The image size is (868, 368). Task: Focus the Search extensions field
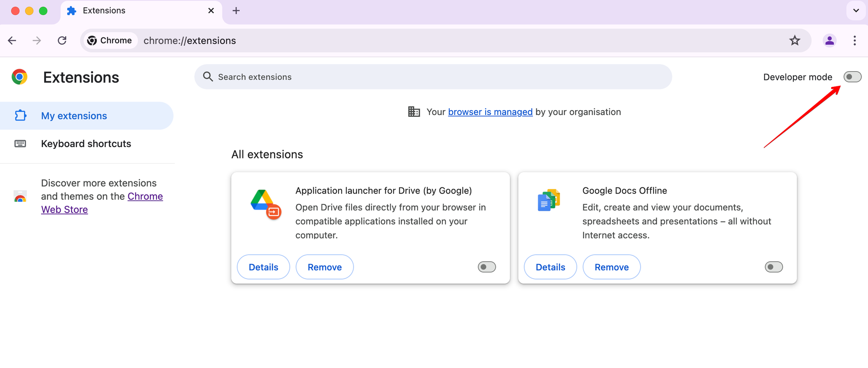tap(434, 77)
